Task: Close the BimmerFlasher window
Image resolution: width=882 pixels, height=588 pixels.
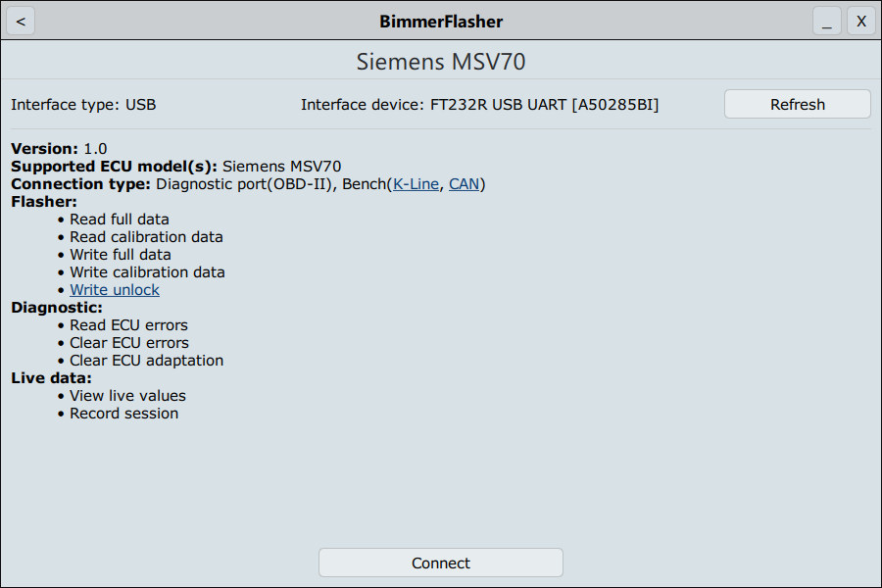Action: click(x=861, y=21)
